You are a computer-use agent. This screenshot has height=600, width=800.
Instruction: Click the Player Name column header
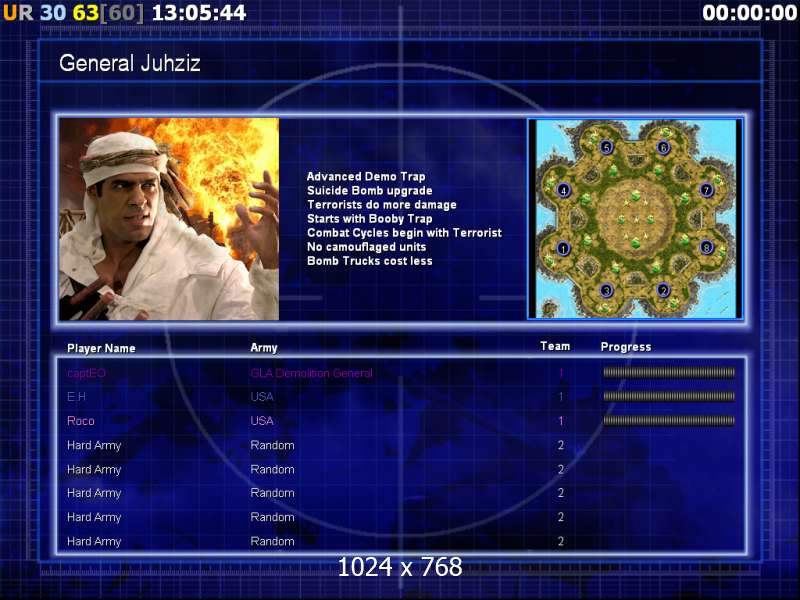click(101, 348)
